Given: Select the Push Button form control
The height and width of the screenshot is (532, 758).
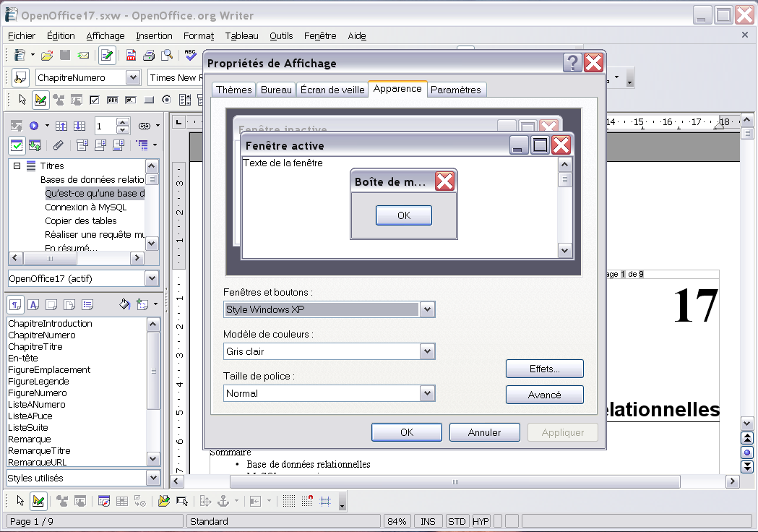Looking at the screenshot, I should coord(149,100).
